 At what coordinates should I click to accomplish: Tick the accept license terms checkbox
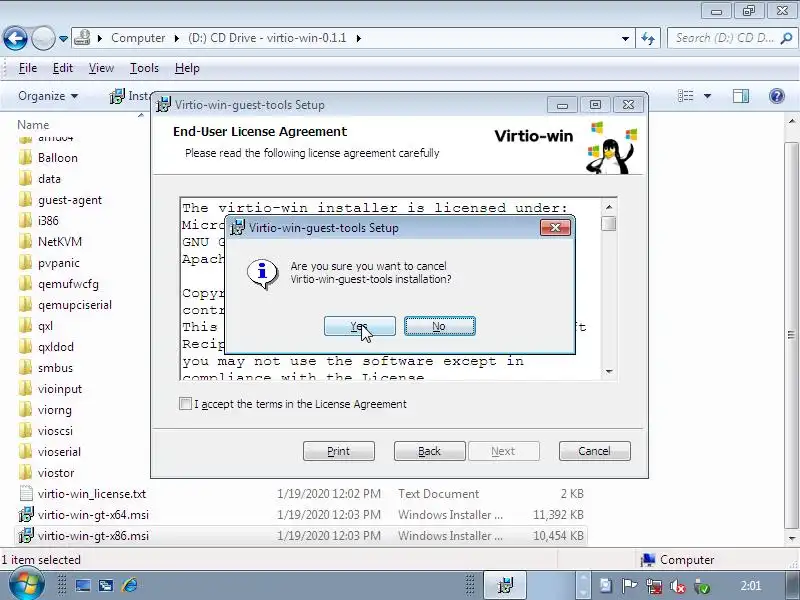pos(185,404)
